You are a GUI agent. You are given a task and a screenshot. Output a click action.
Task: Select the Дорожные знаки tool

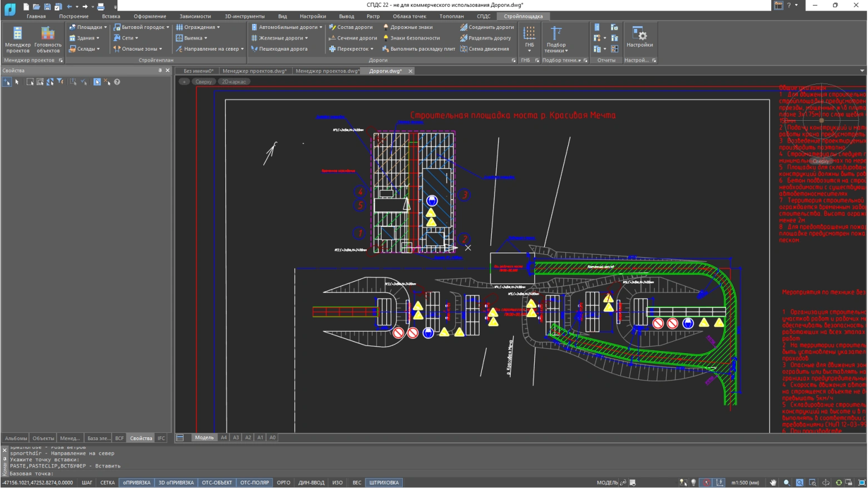pos(408,27)
